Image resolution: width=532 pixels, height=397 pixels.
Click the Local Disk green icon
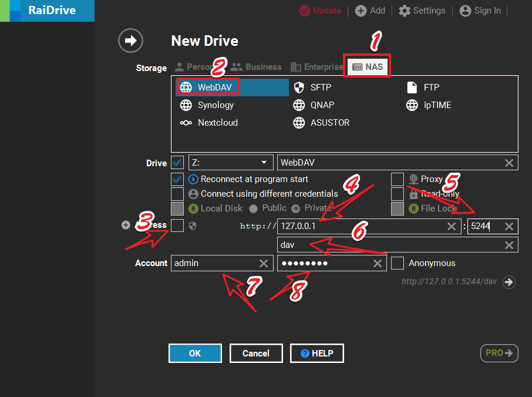(x=193, y=208)
